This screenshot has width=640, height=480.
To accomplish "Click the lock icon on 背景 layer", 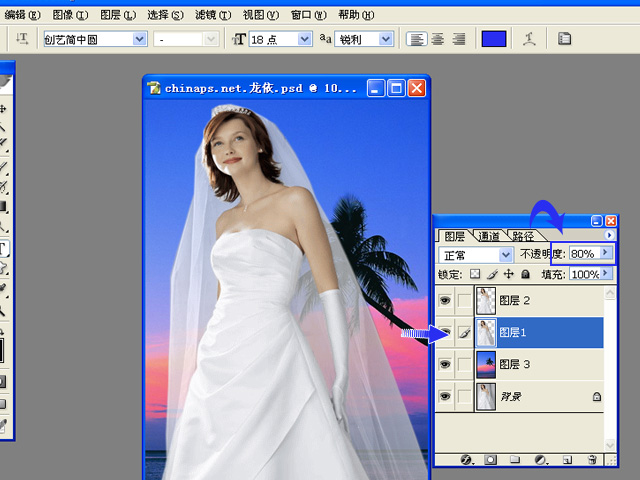I will (x=596, y=396).
